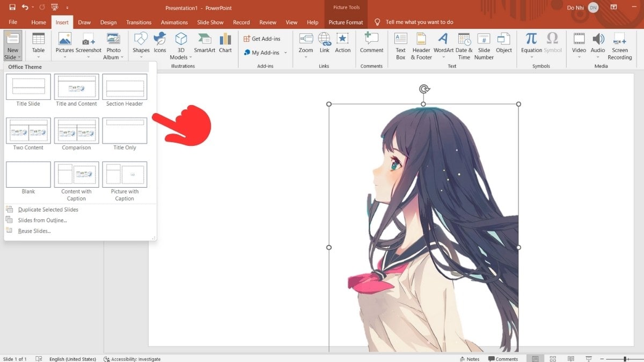
Task: Switch to Reading view
Action: (570, 358)
